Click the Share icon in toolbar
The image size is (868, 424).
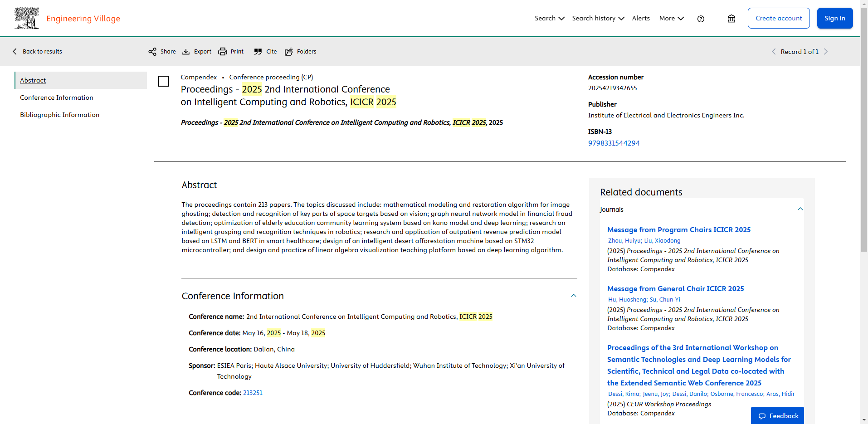pyautogui.click(x=152, y=52)
